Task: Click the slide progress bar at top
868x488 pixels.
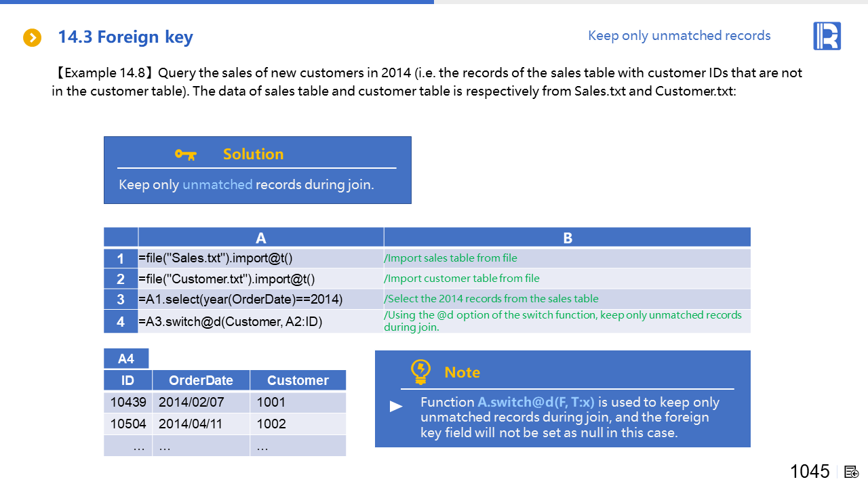Action: (217, 2)
